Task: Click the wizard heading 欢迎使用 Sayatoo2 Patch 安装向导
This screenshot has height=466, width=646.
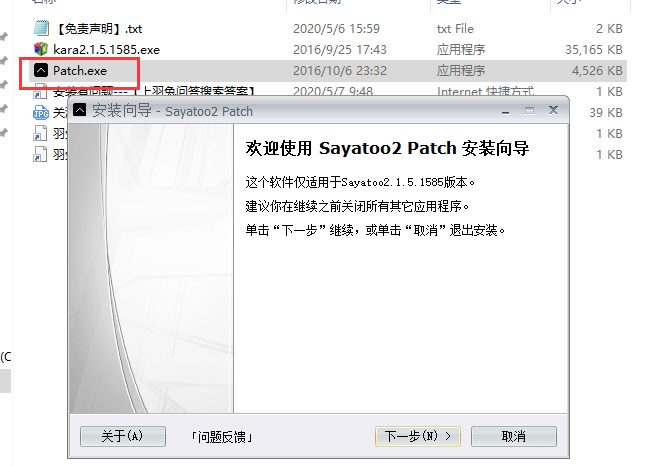Action: 387,148
